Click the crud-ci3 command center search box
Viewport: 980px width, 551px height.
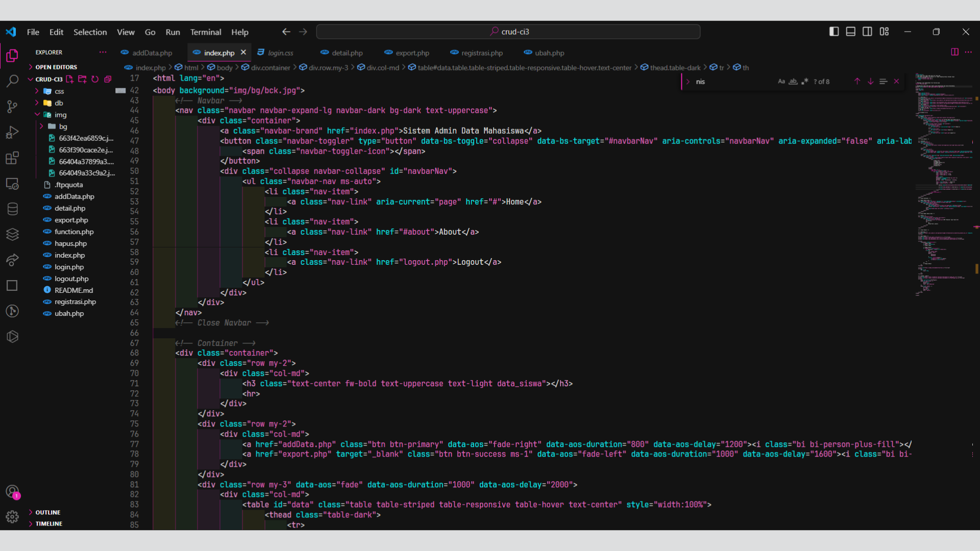(x=508, y=32)
